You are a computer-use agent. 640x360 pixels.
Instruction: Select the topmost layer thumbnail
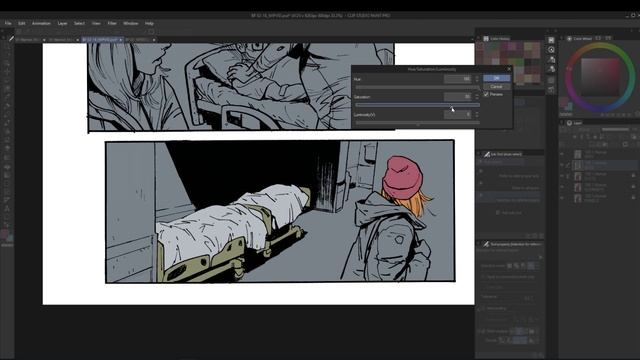(578, 154)
